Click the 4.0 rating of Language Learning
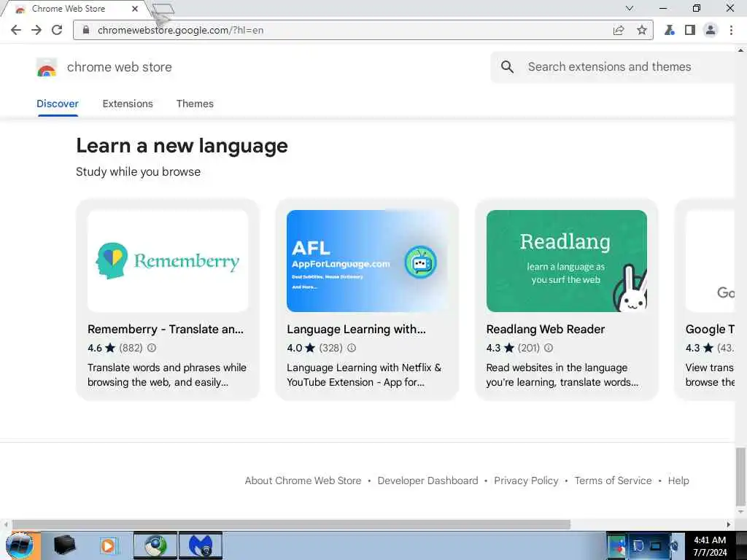The height and width of the screenshot is (560, 747). coord(301,348)
